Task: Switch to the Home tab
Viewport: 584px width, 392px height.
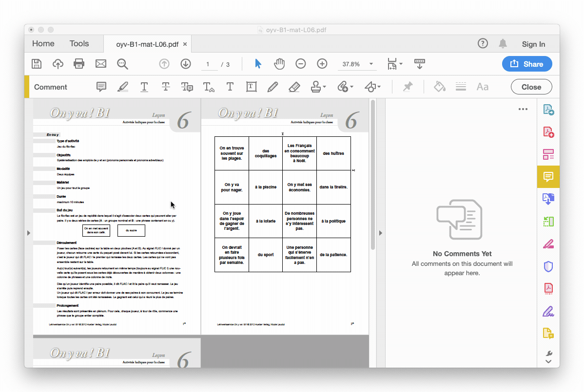Action: (43, 44)
